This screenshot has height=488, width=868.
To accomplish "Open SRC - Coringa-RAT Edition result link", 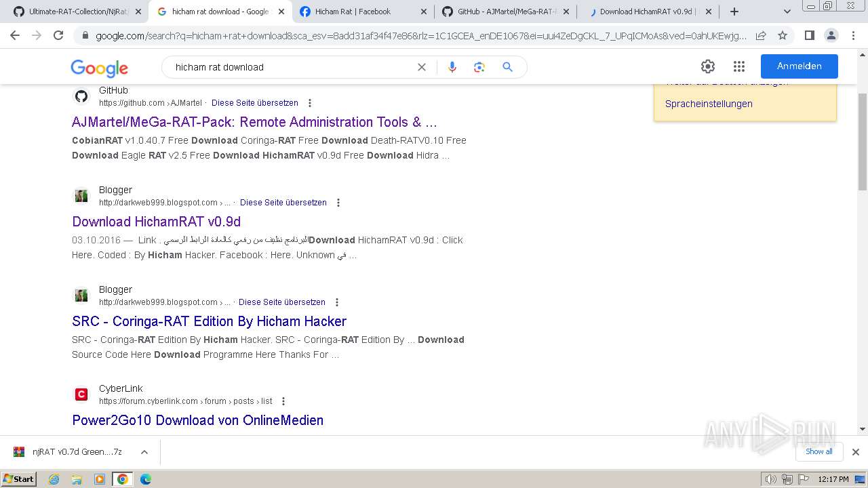I will click(x=209, y=321).
